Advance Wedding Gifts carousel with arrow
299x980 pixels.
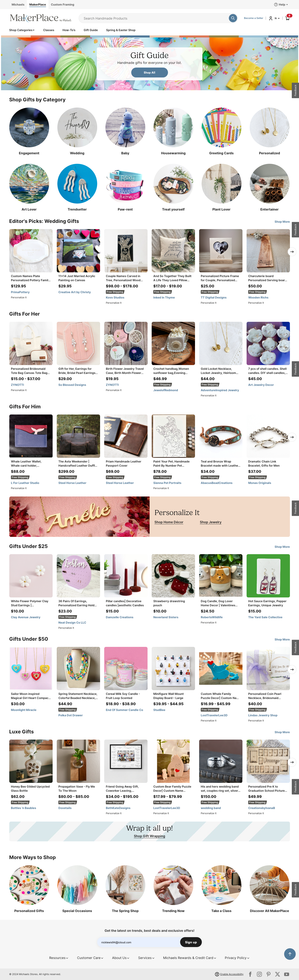click(292, 252)
